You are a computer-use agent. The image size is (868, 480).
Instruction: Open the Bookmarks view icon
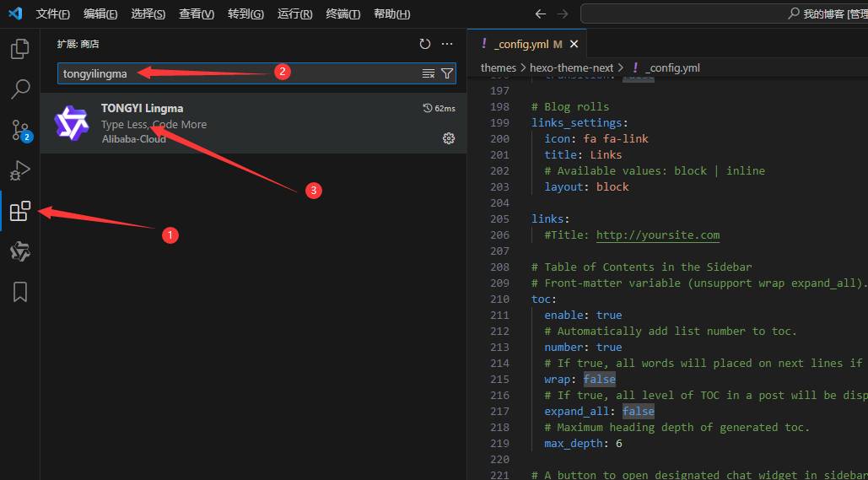(20, 292)
